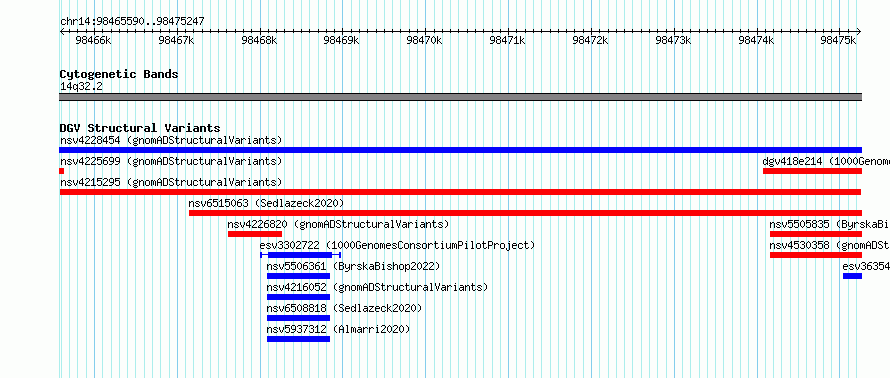Image resolution: width=890 pixels, height=378 pixels.
Task: Click the red nsv5505835 variant bar
Action: (x=816, y=234)
